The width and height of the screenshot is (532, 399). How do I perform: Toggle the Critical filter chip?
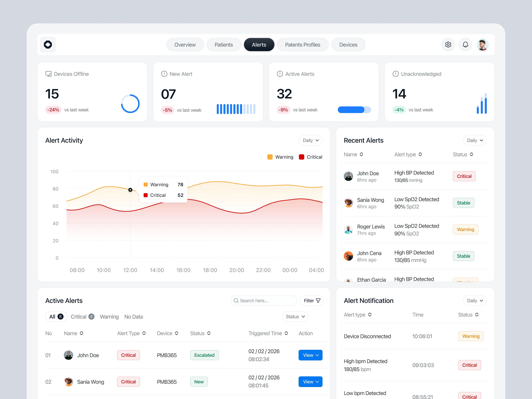(82, 317)
